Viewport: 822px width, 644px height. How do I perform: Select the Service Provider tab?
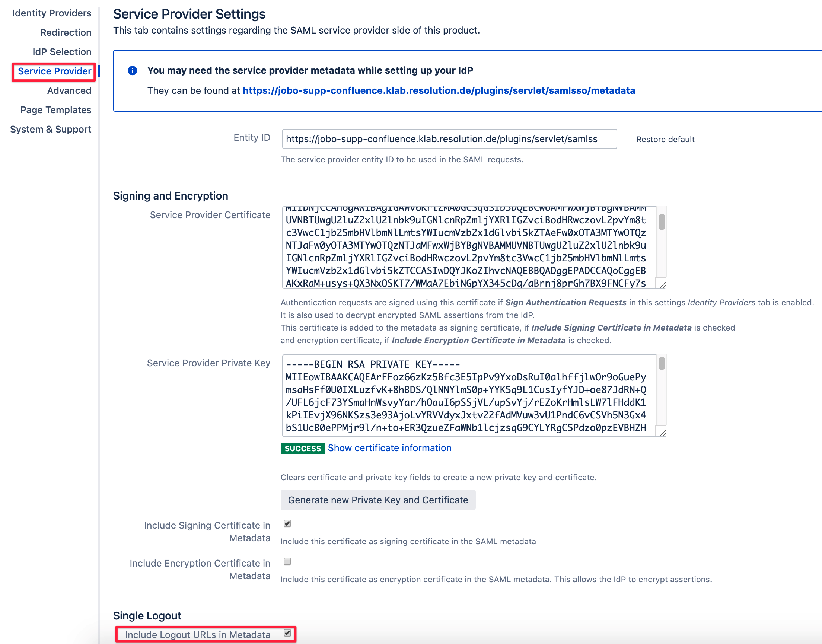[55, 71]
